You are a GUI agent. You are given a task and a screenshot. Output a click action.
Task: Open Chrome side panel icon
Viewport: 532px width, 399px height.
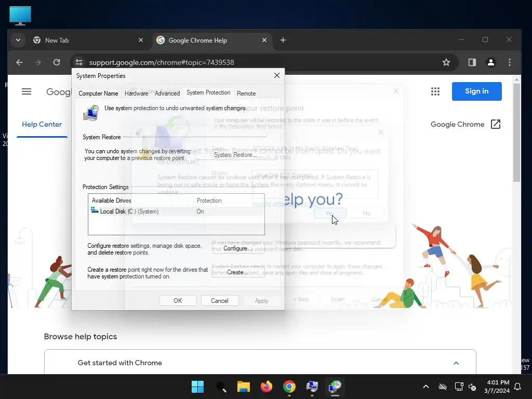(x=472, y=62)
